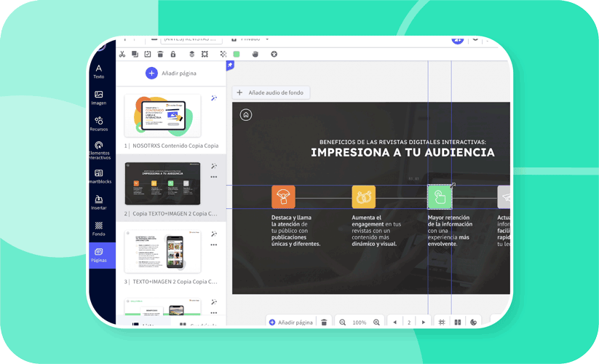Unpin the pages panel with pin icon
Viewport: 599px width, 364px height.
[x=230, y=65]
